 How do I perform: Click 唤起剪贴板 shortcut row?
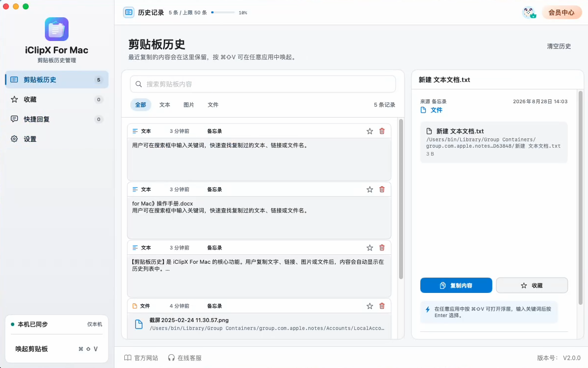57,349
